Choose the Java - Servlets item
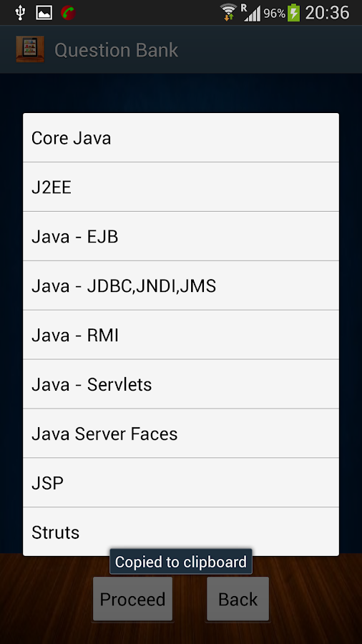 click(x=181, y=384)
